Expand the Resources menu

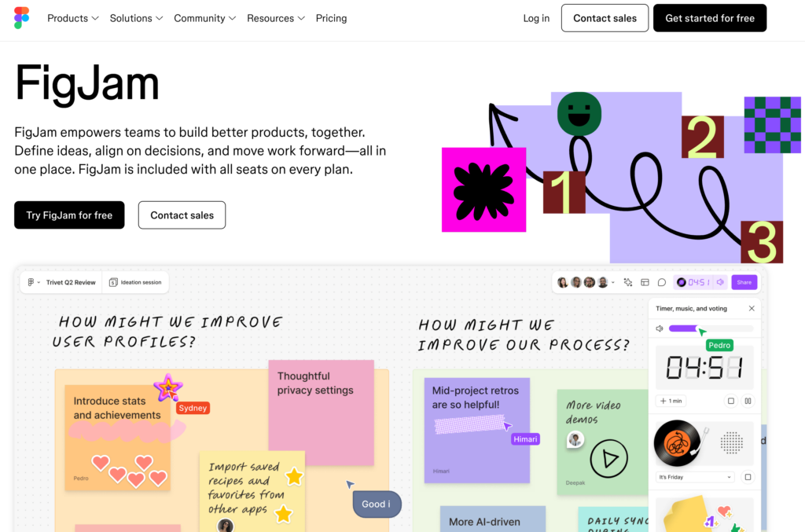point(276,19)
